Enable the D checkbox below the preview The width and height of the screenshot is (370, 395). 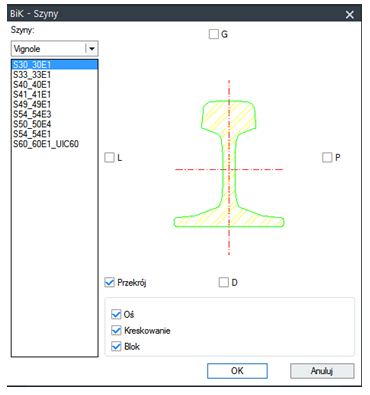click(224, 282)
